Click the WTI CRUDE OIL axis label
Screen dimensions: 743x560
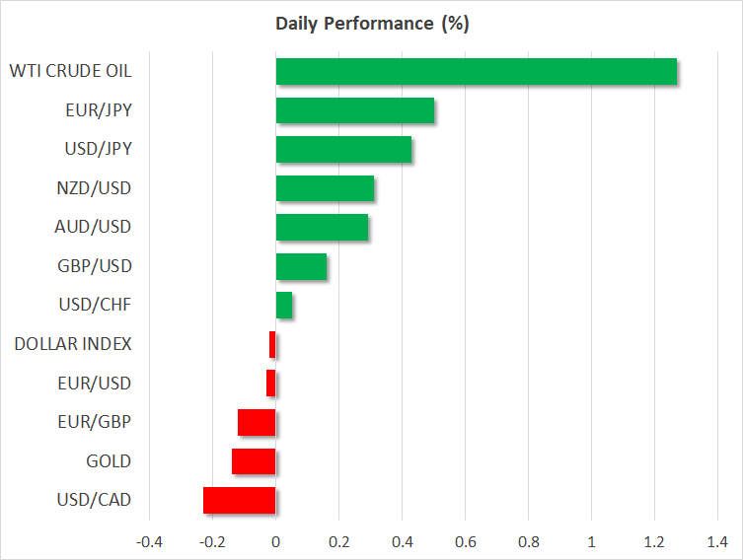pos(70,71)
